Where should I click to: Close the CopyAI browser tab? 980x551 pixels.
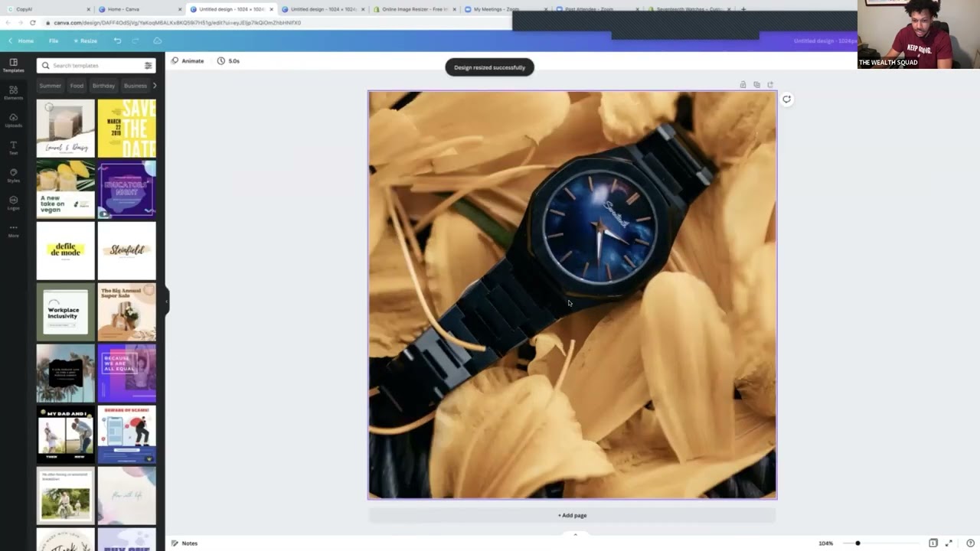click(x=88, y=9)
